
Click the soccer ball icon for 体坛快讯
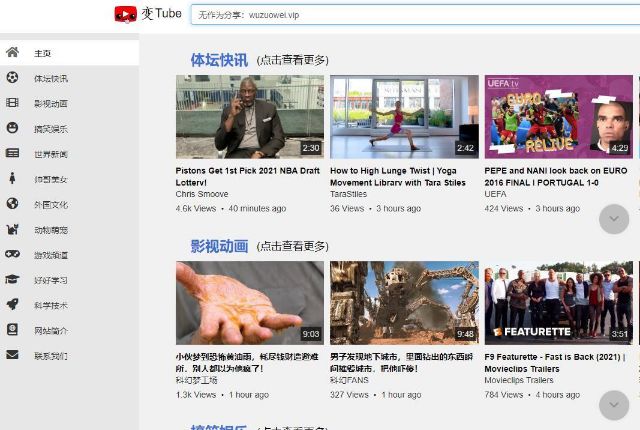point(12,77)
